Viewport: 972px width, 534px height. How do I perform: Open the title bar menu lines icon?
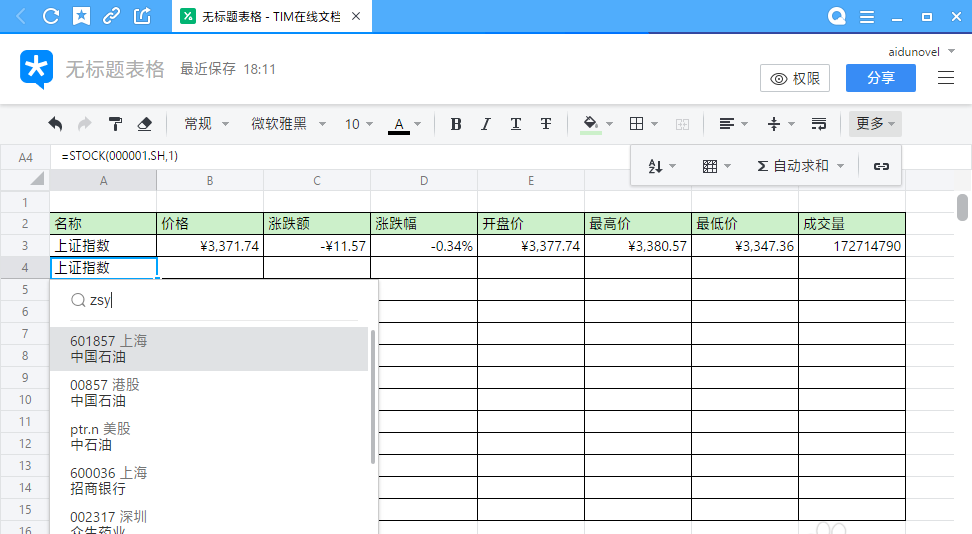click(867, 17)
